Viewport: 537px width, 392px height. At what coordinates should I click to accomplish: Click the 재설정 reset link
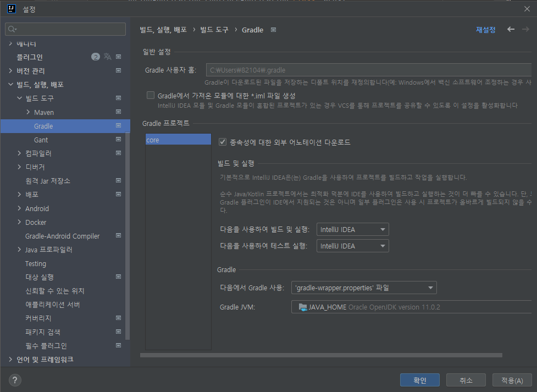486,30
